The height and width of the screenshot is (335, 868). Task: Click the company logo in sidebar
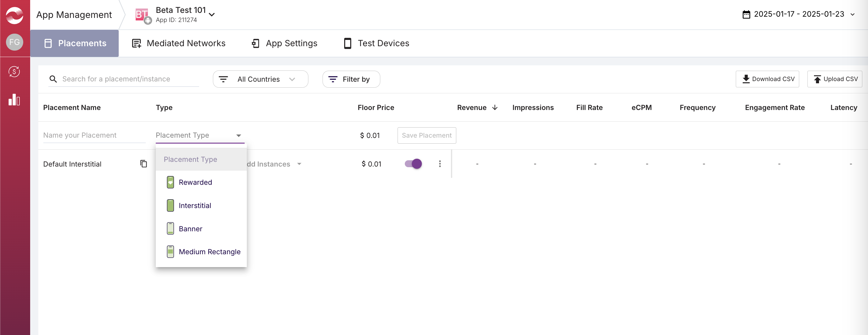click(x=14, y=15)
